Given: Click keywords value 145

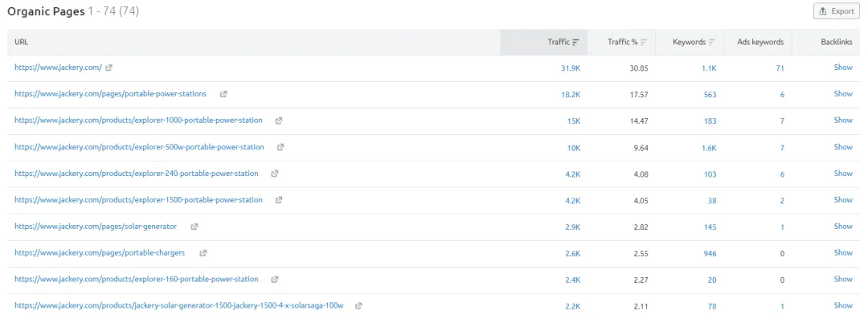Looking at the screenshot, I should point(710,227).
